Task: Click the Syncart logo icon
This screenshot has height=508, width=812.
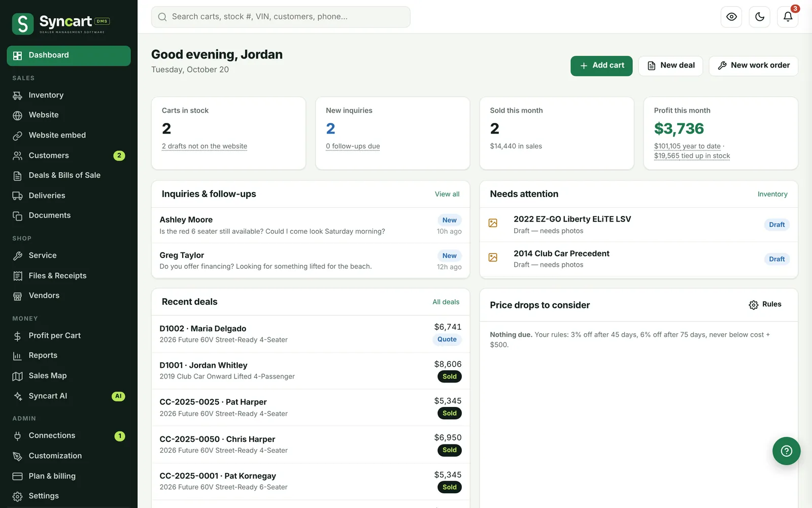Action: [23, 24]
